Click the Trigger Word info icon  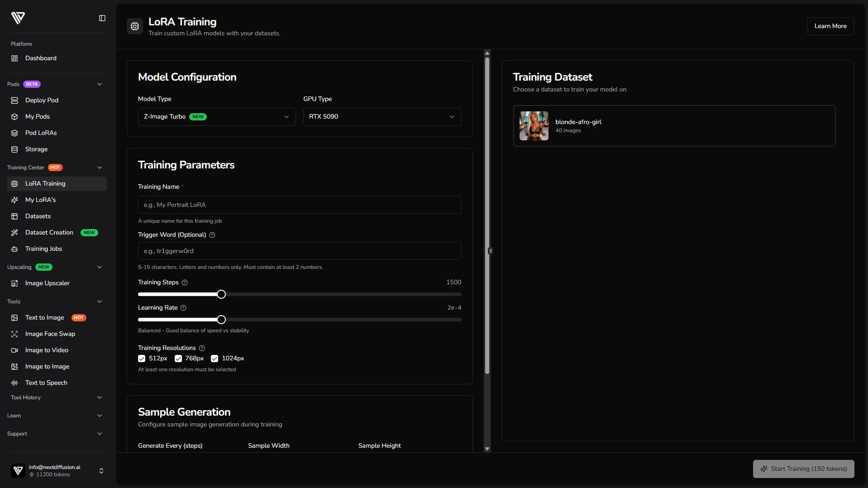pos(212,235)
